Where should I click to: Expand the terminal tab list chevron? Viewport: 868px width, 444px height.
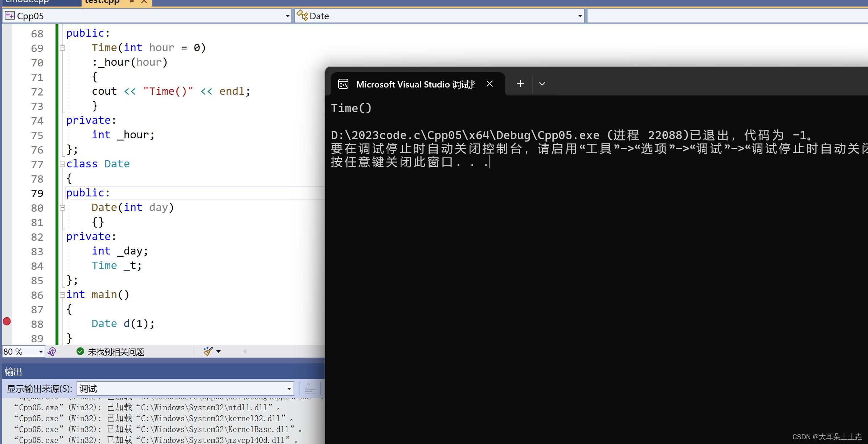coord(542,84)
